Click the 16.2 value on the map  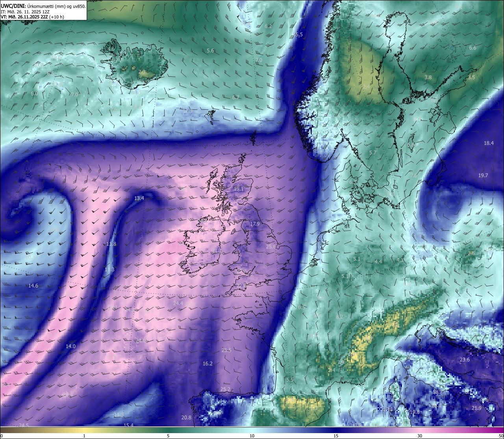tap(208, 364)
